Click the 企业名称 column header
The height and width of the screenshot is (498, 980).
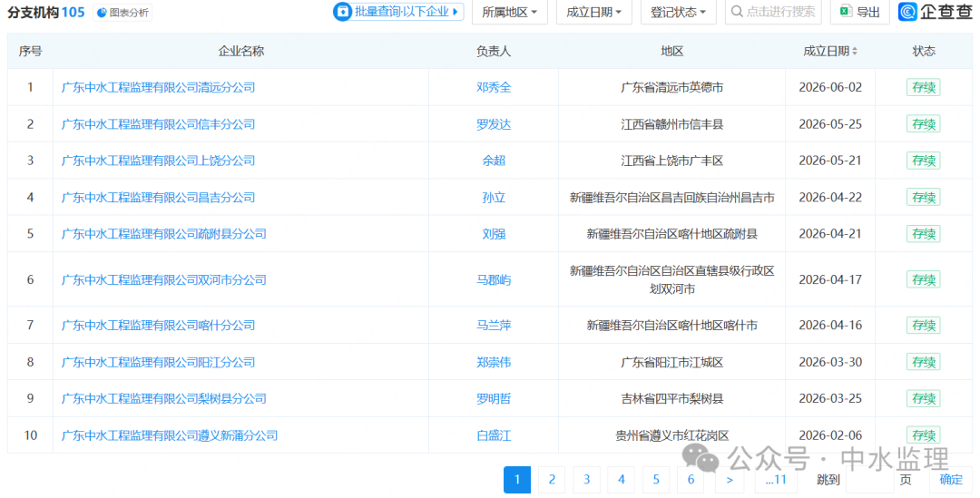coord(240,51)
